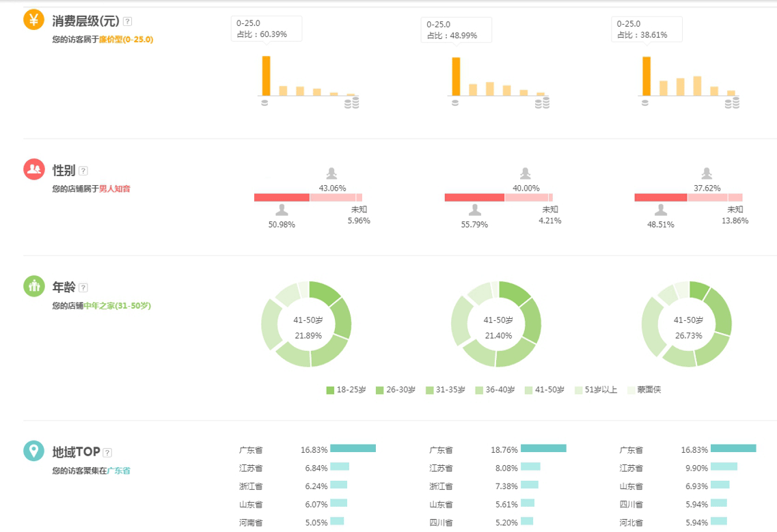This screenshot has width=777, height=532.
Task: Click the orange bar under the 60.39% tooltip
Action: (x=266, y=76)
